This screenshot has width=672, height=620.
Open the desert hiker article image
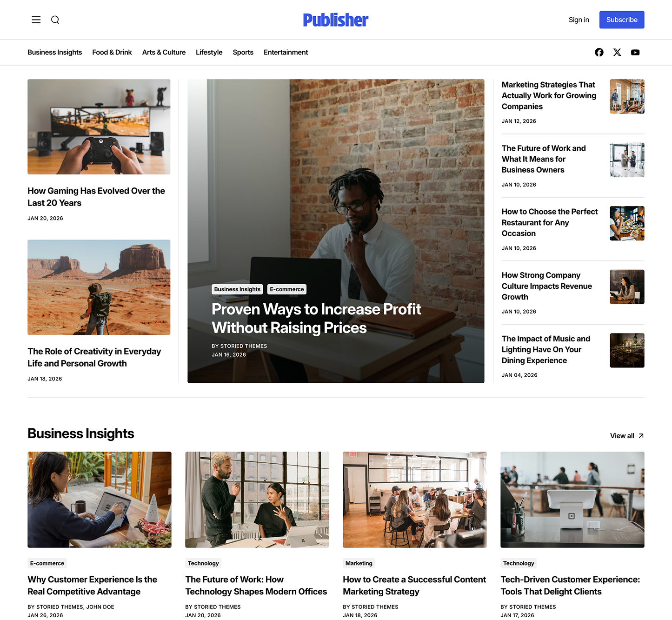coord(99,287)
